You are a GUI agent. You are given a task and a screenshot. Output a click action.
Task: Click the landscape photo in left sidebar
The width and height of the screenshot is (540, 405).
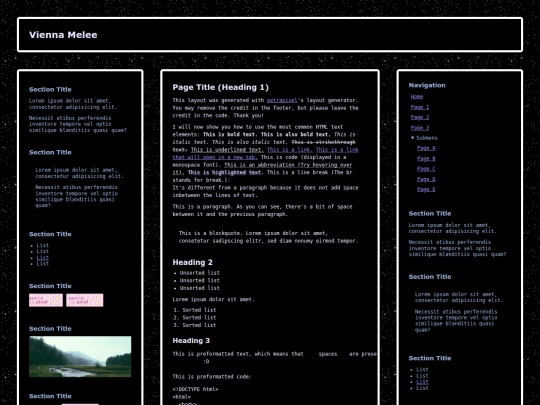(80, 356)
